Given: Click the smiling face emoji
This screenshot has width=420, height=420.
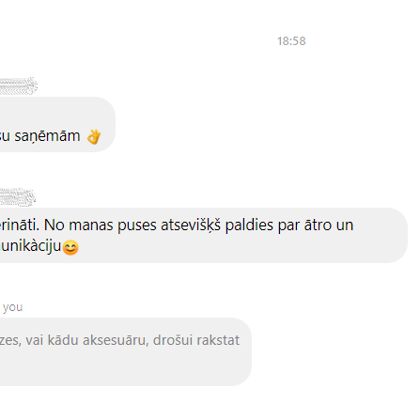Looking at the screenshot, I should [70, 248].
